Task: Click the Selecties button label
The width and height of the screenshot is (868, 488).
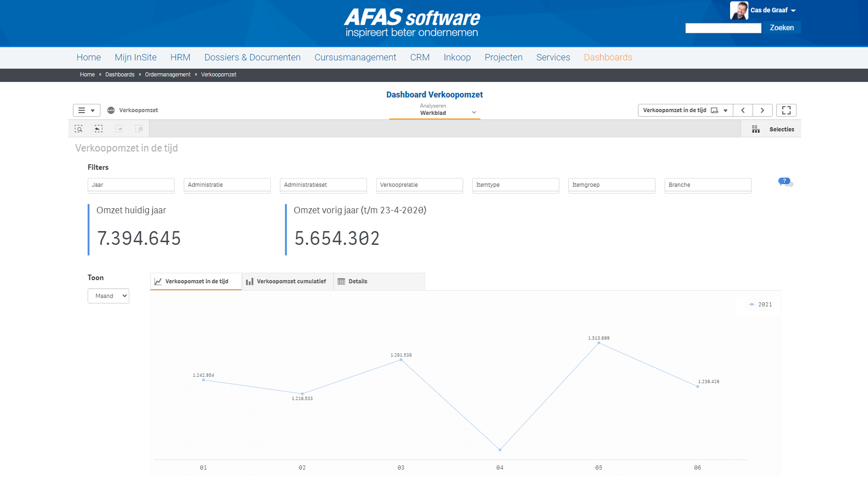Action: [782, 129]
